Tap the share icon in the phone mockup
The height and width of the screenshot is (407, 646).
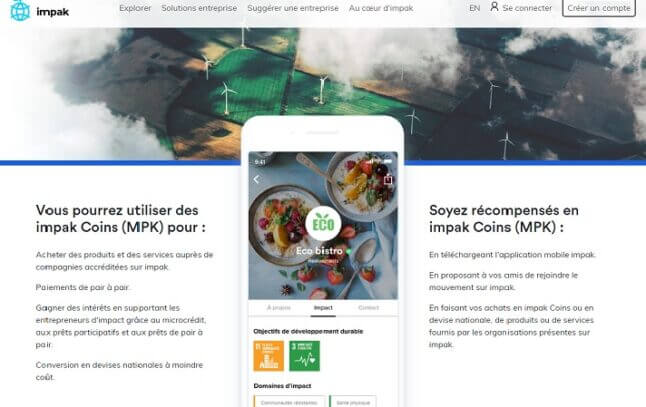pos(388,180)
